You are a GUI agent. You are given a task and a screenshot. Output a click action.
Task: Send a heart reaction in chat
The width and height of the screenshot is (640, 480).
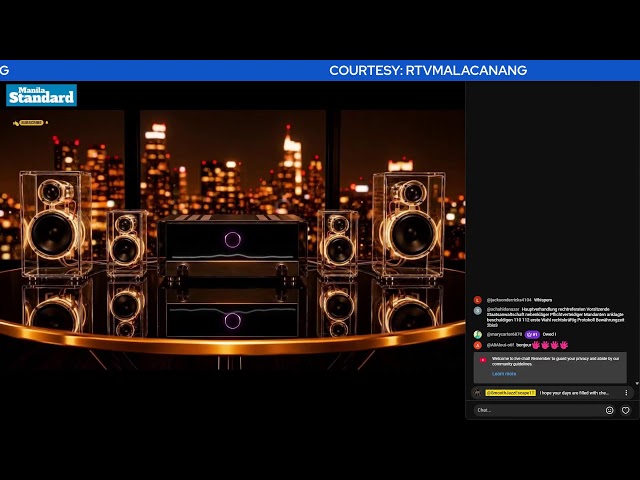pos(625,410)
